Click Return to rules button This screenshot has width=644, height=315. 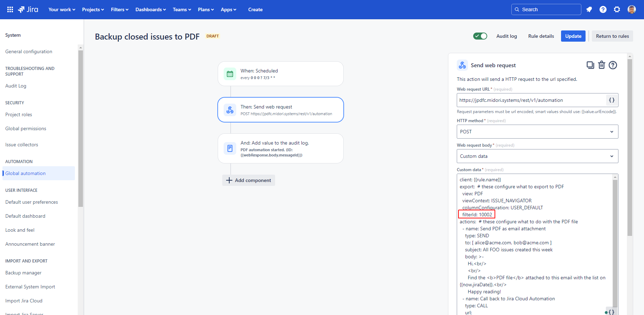point(612,36)
